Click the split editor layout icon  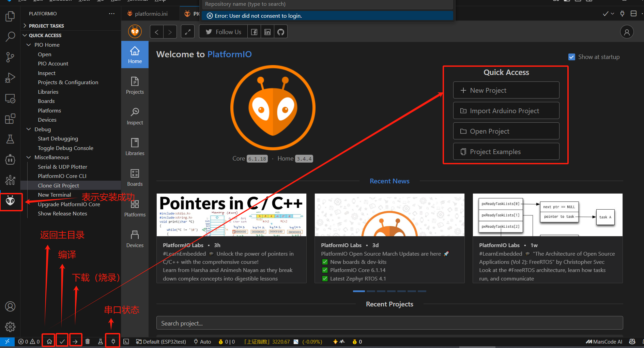tap(633, 14)
